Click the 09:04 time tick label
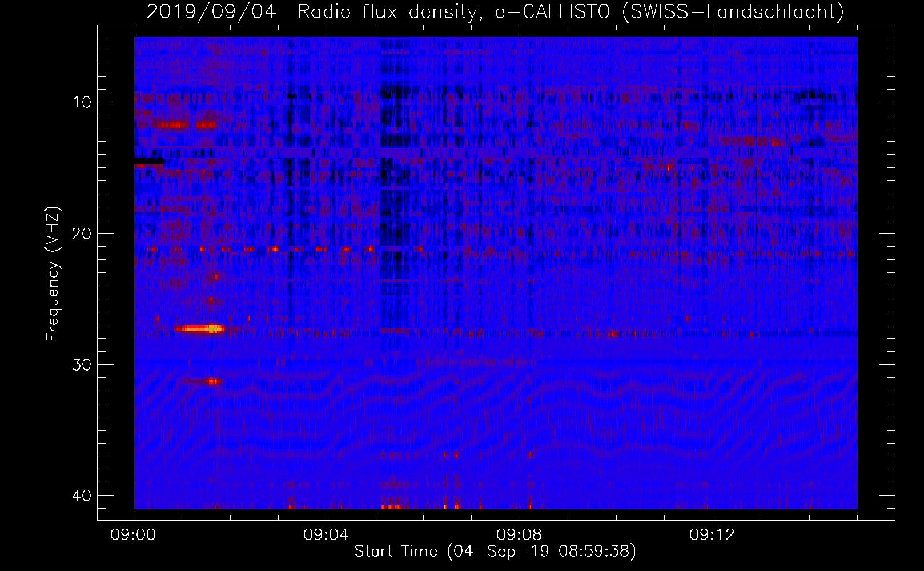Image resolution: width=924 pixels, height=571 pixels. click(x=326, y=535)
